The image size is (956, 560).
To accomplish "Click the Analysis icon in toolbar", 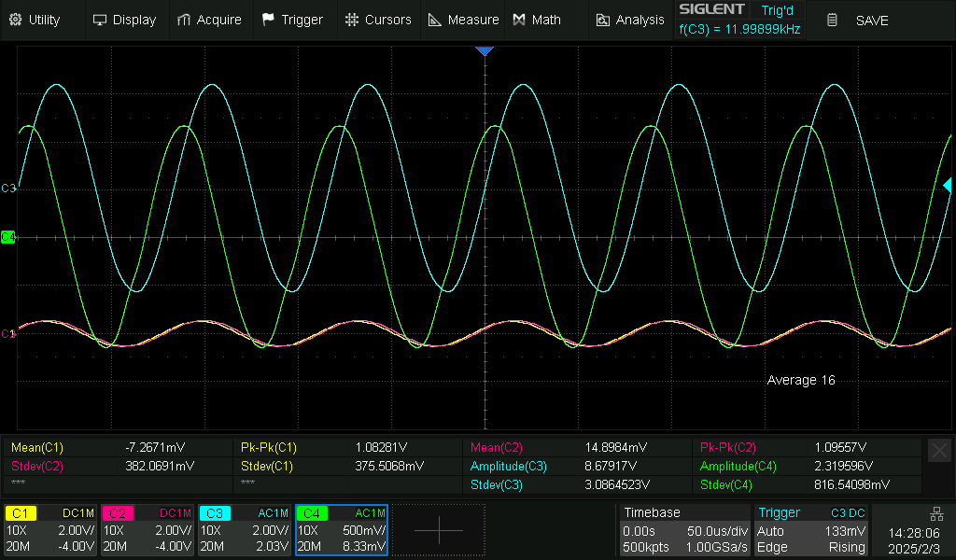I will [603, 20].
